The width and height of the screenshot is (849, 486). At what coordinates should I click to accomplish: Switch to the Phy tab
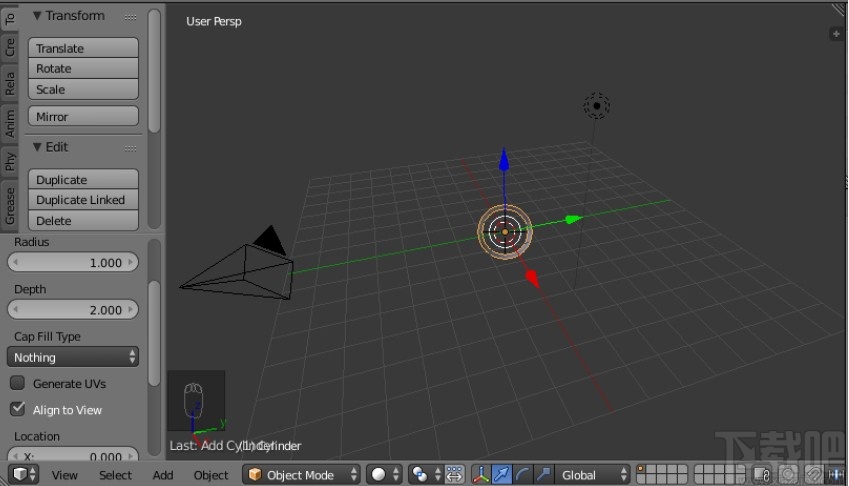(9, 161)
